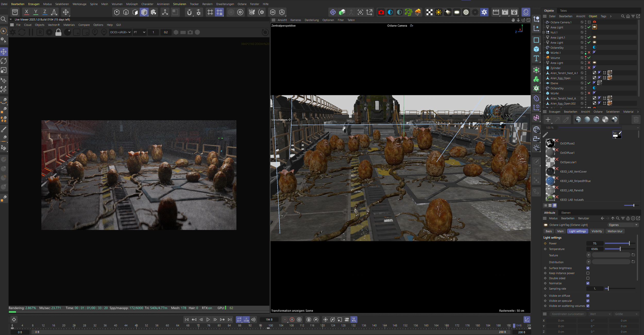Toggle Keep instance power checkbox

point(588,273)
